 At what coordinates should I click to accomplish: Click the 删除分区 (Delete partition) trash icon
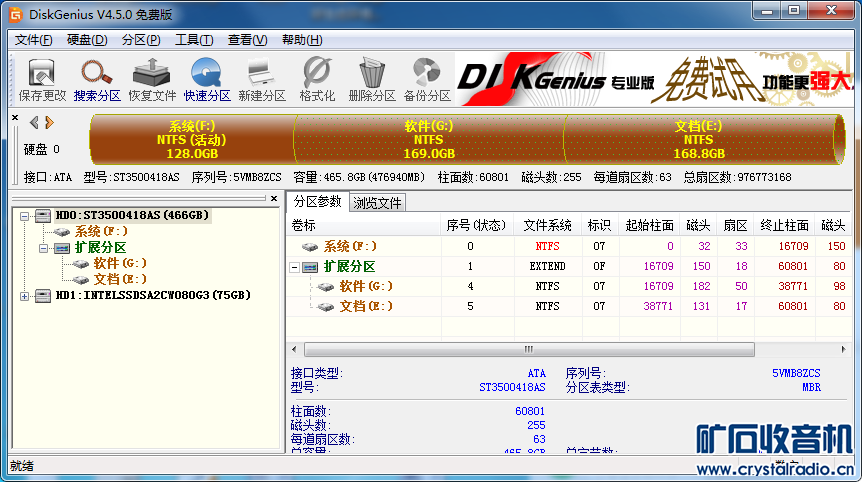pyautogui.click(x=372, y=80)
